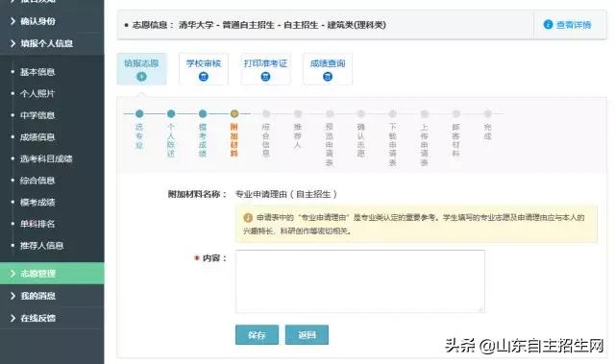Image resolution: width=615 pixels, height=364 pixels.
Task: Switch to the 成绩查询 tab
Action: pyautogui.click(x=328, y=69)
